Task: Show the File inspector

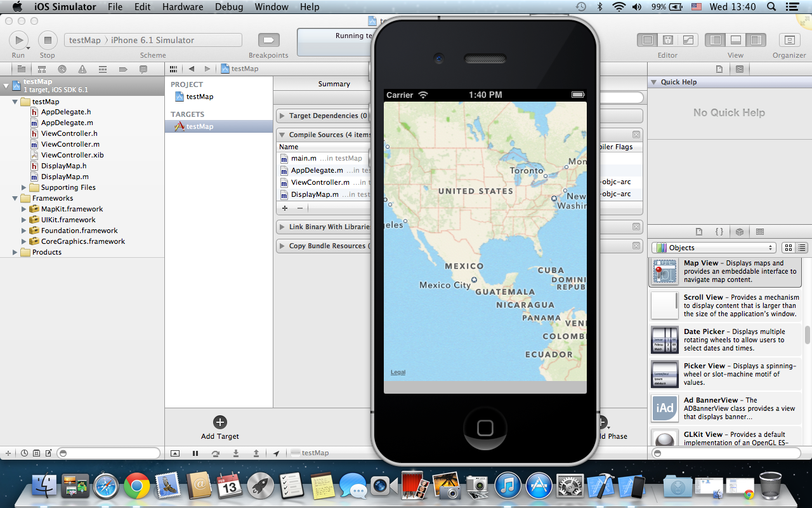Action: (719, 69)
